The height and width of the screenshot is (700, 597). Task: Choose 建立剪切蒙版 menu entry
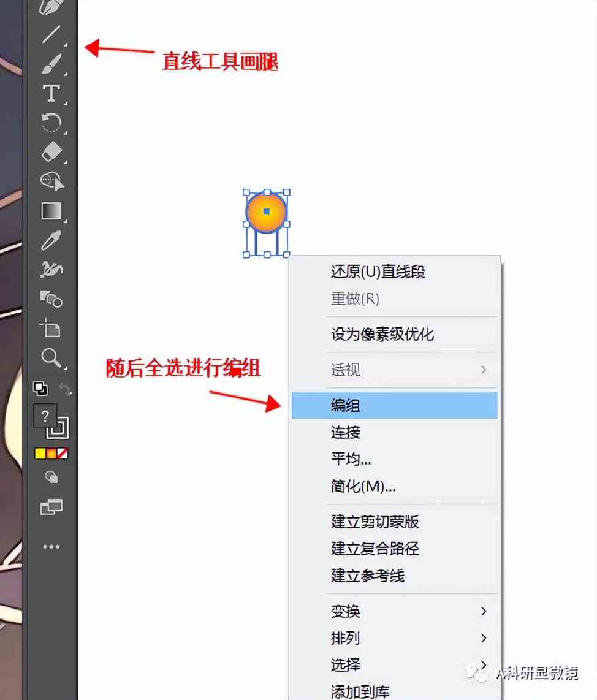coord(394,522)
